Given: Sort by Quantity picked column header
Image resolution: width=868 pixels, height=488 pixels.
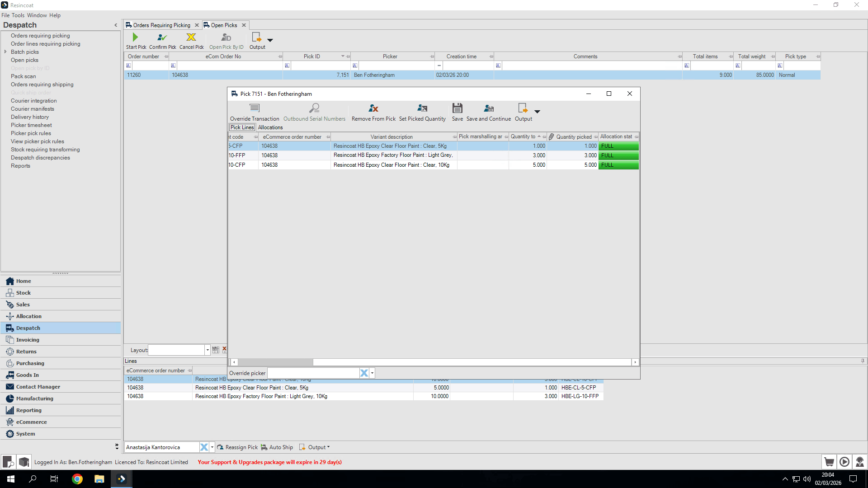Looking at the screenshot, I should (573, 137).
